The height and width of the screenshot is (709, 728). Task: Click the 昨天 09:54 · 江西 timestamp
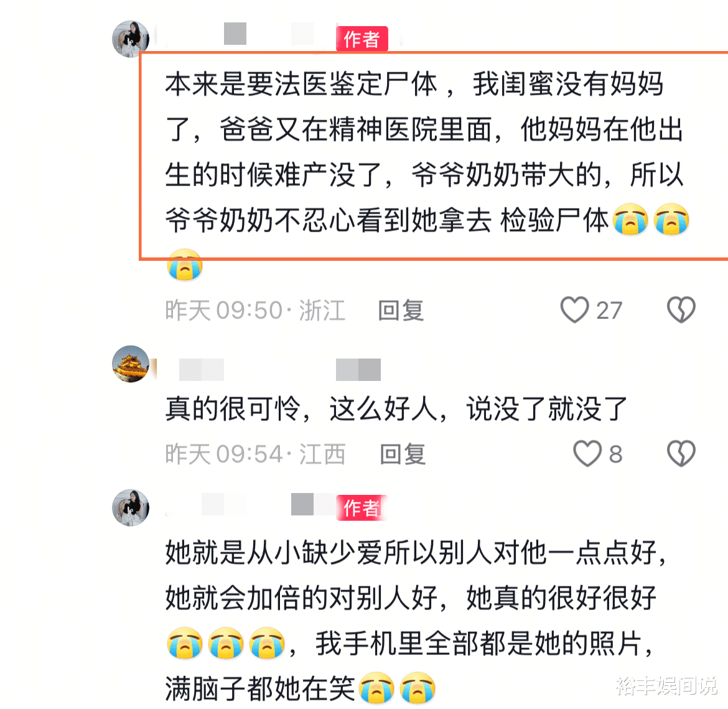[x=255, y=454]
